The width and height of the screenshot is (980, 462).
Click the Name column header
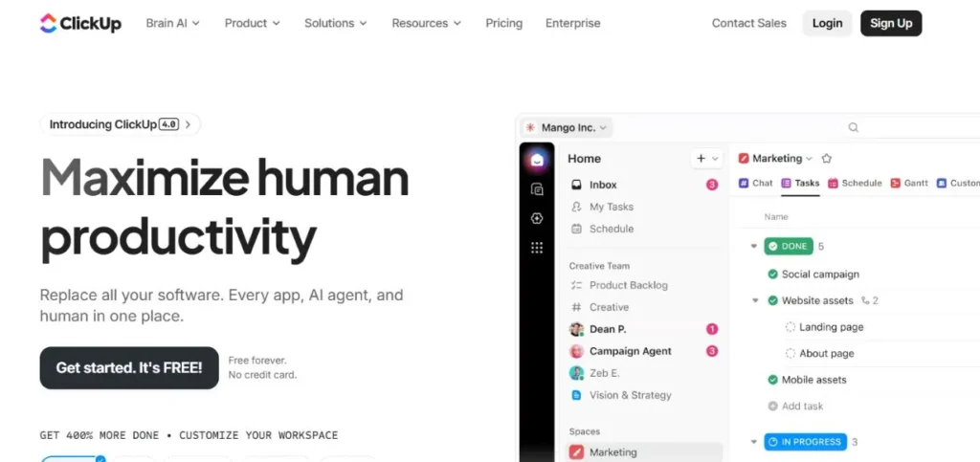point(775,216)
